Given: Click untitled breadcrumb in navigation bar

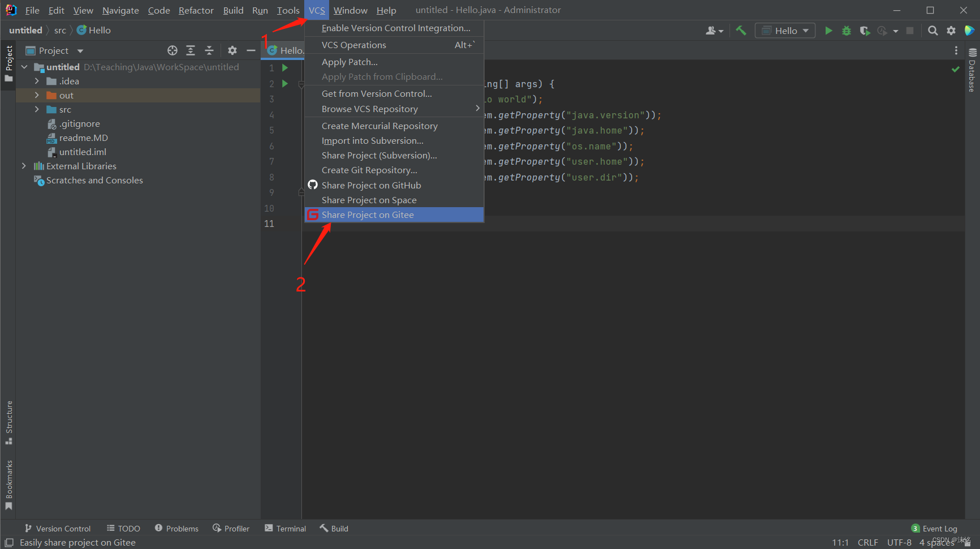Looking at the screenshot, I should click(x=25, y=30).
